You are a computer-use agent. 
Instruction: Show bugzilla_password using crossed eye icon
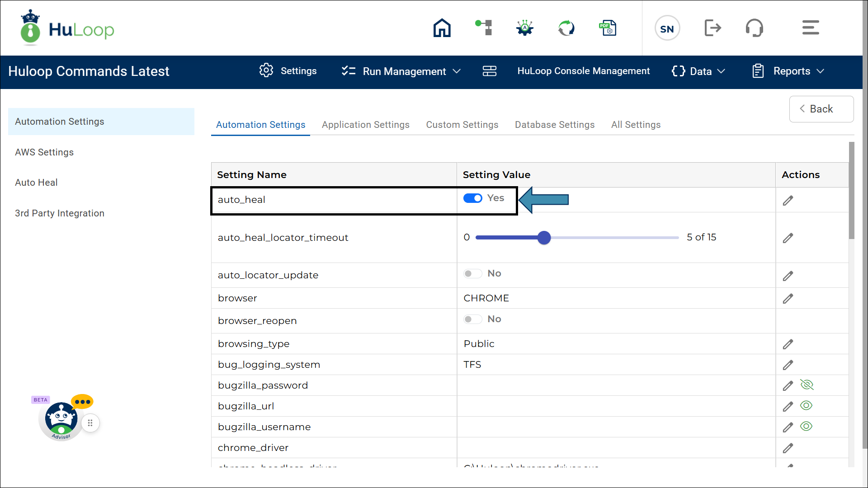click(807, 385)
